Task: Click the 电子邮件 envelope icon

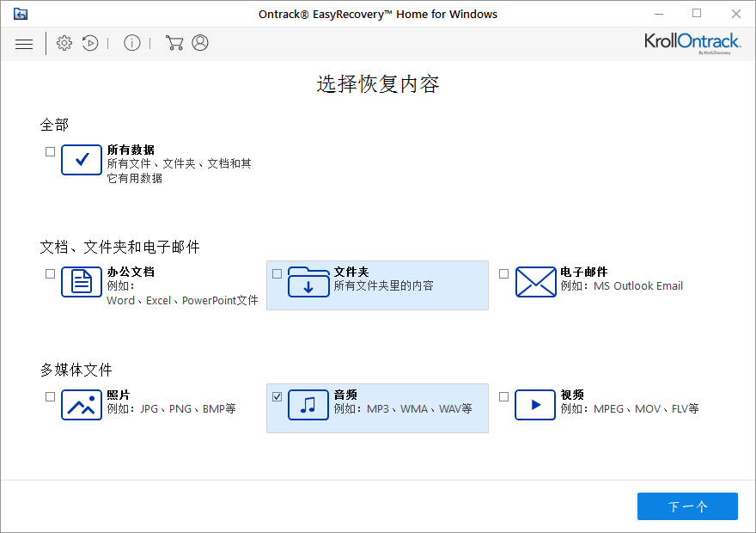Action: pyautogui.click(x=535, y=282)
